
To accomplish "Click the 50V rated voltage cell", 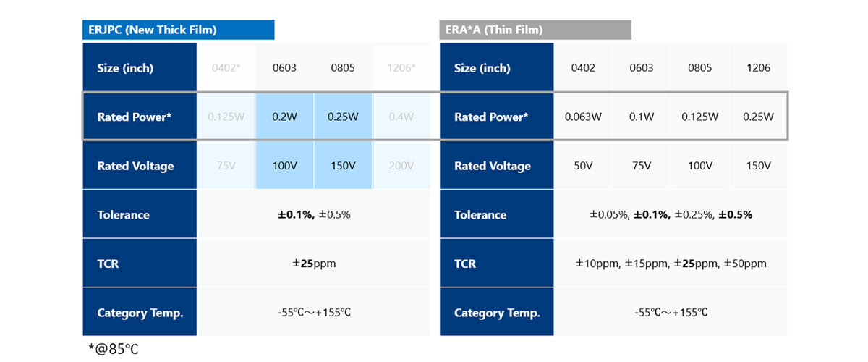I will [583, 166].
